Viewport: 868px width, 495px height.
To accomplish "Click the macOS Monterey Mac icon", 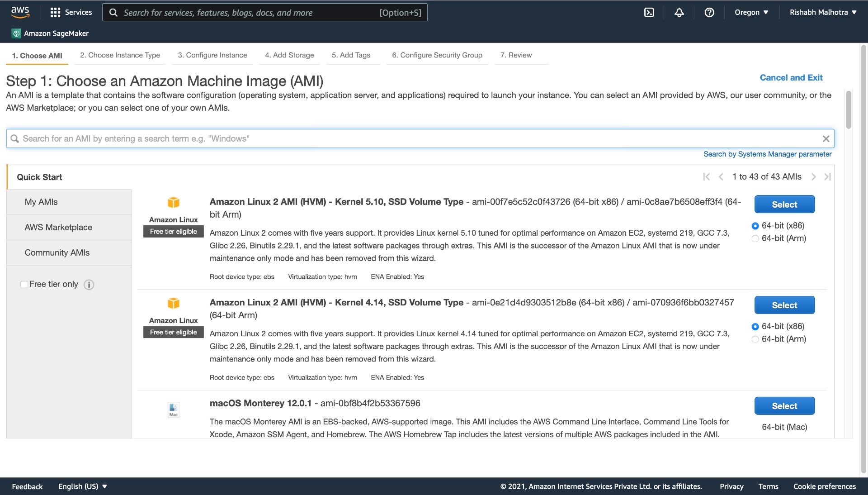I will click(174, 409).
